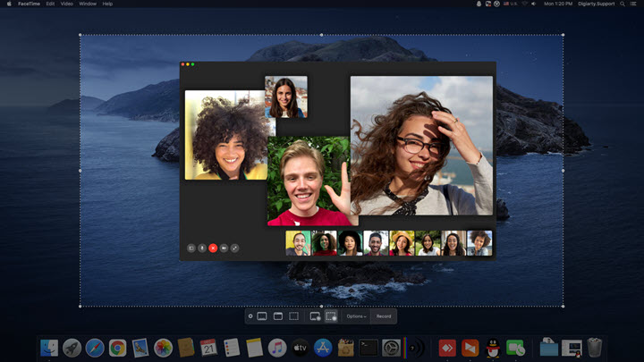Select Capture Selected Portion tool
Screen dimensions: 644x362
click(x=293, y=316)
